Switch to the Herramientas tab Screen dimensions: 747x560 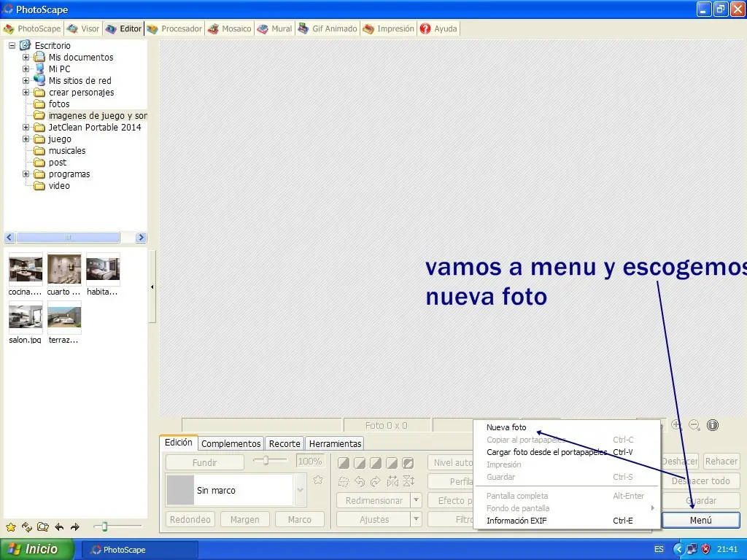click(335, 443)
